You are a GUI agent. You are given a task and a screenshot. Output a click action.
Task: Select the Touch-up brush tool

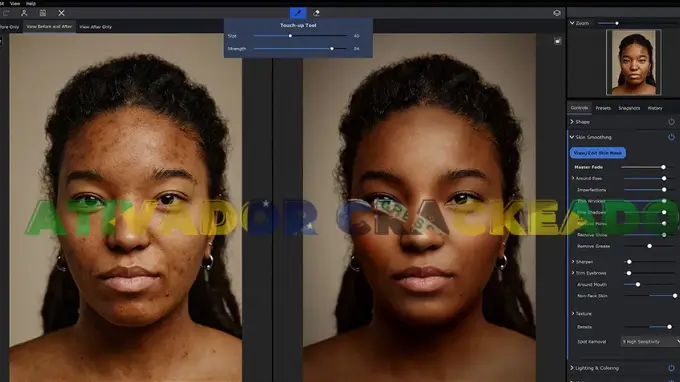298,13
